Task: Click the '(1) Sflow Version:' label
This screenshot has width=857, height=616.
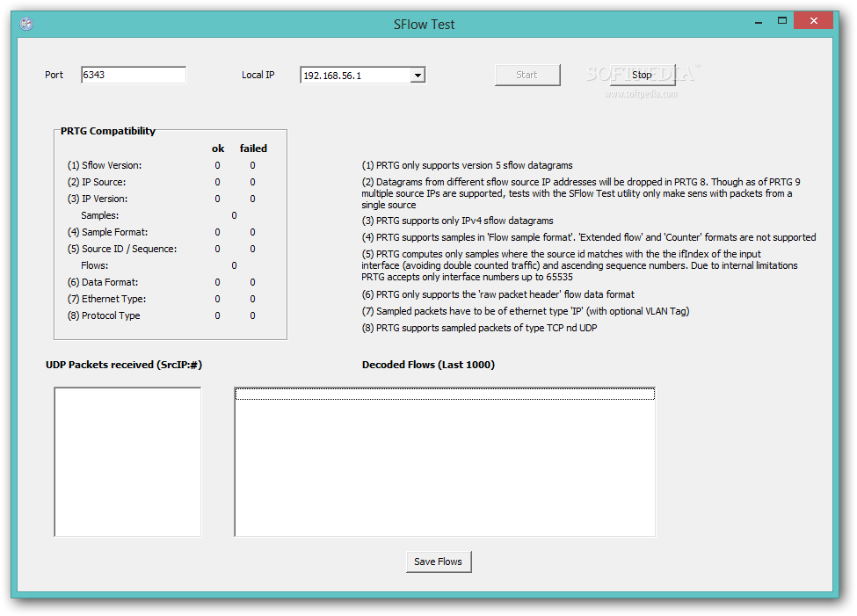Action: [x=105, y=165]
